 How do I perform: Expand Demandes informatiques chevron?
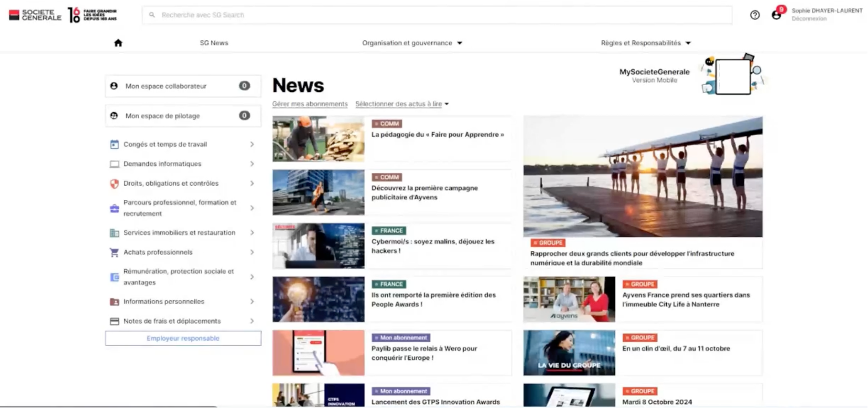(252, 164)
